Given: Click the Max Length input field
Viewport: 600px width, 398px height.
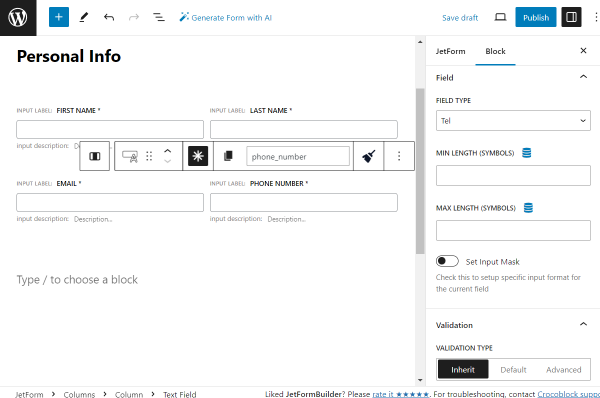Looking at the screenshot, I should [x=513, y=230].
